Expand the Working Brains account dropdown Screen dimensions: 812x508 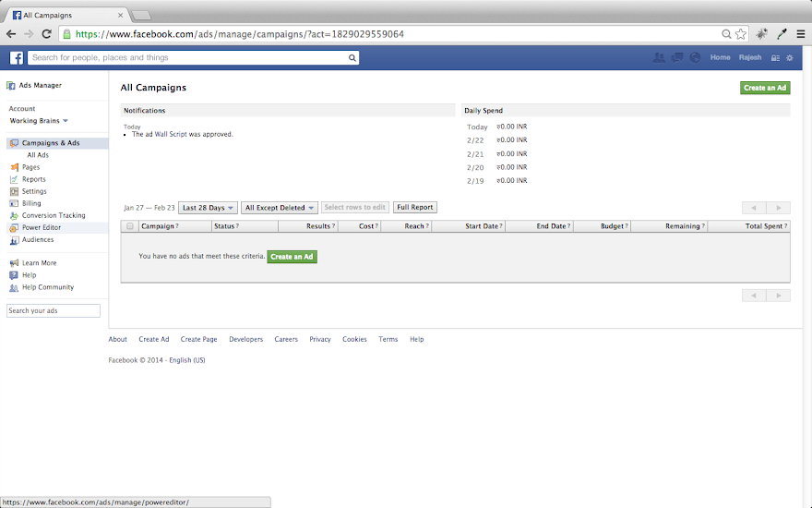pos(39,121)
